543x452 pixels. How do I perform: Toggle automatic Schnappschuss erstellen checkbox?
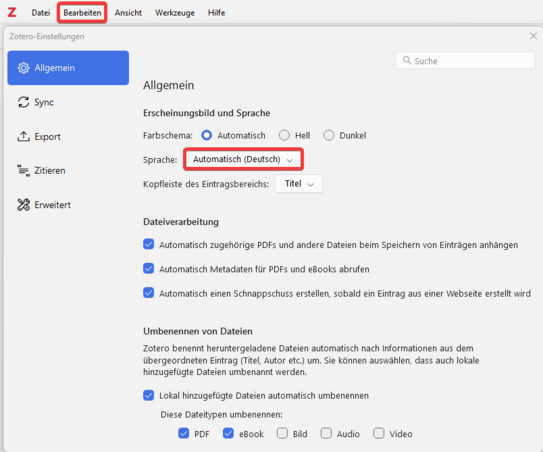(149, 293)
